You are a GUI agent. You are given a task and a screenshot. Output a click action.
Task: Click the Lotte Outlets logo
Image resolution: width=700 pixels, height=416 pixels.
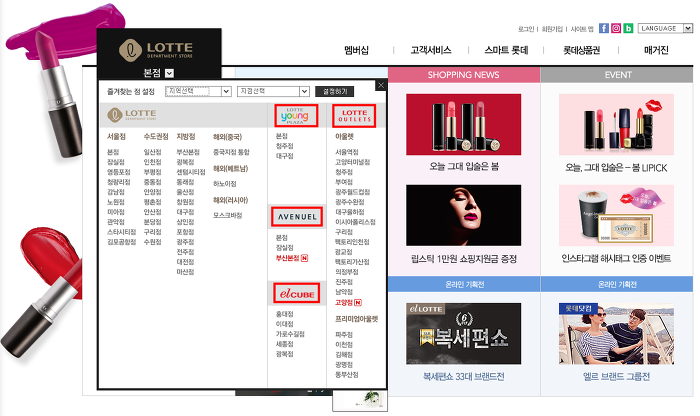click(354, 116)
